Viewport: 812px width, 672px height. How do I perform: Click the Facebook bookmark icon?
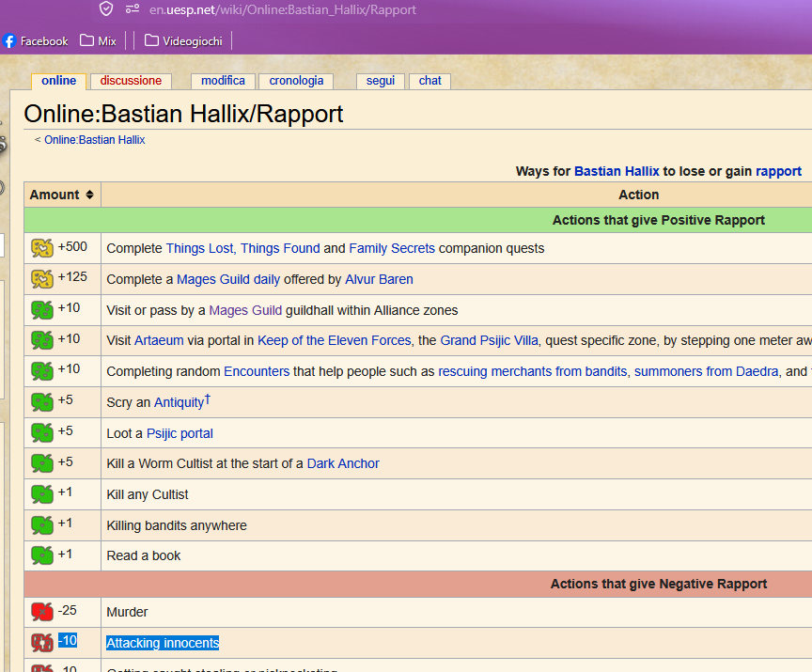(9, 41)
